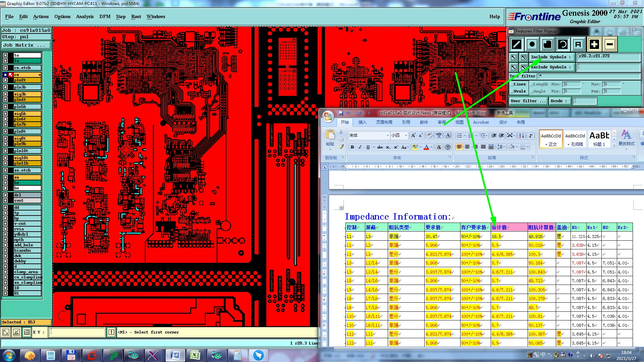
Task: Enable the Ovals checkbox
Action: [x=512, y=92]
